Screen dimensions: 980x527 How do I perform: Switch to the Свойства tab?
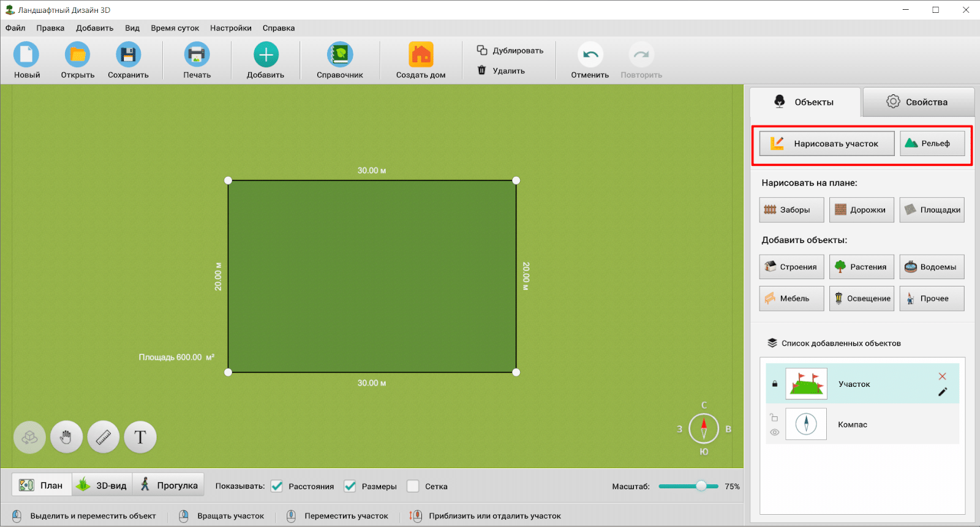click(x=918, y=102)
